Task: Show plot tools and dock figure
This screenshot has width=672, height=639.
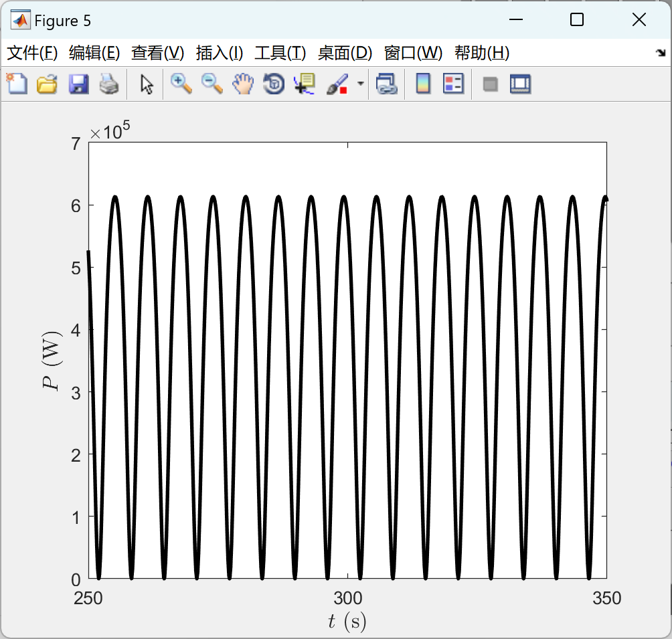Action: (520, 84)
